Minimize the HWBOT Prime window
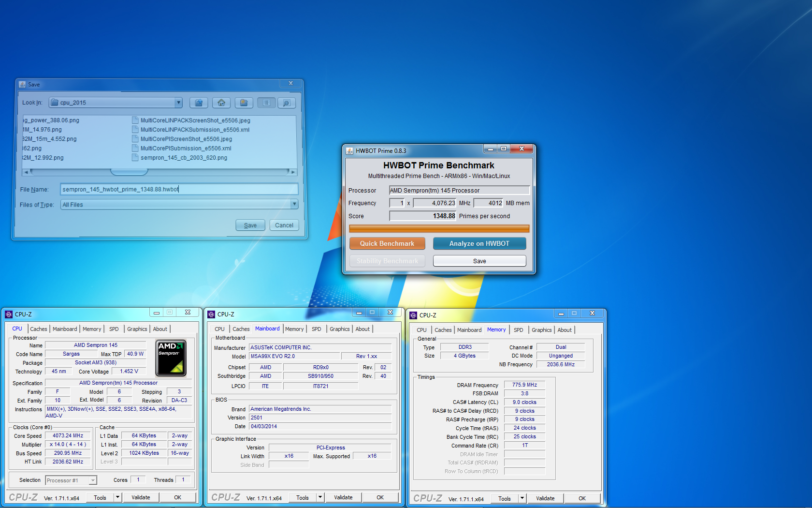812x508 pixels. click(x=490, y=149)
